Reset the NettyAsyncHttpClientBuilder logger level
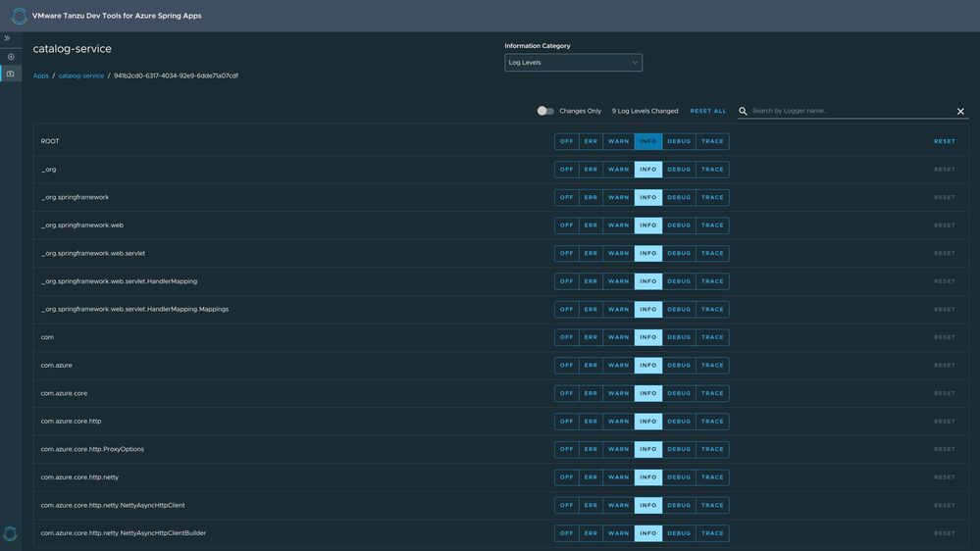The width and height of the screenshot is (980, 551). point(945,533)
